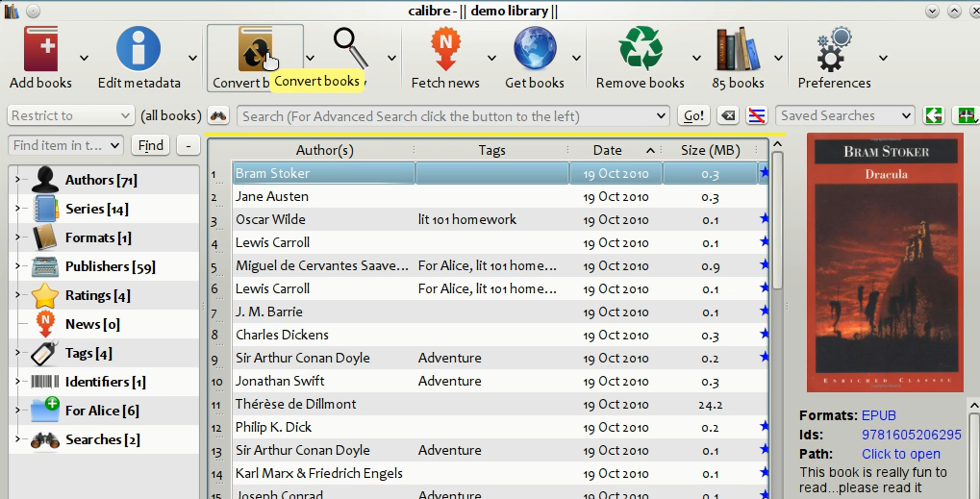Select Series [14] category
The image size is (980, 499).
[97, 209]
